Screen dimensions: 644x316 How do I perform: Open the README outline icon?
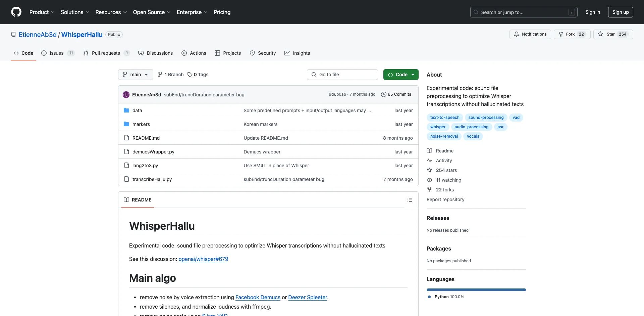410,200
